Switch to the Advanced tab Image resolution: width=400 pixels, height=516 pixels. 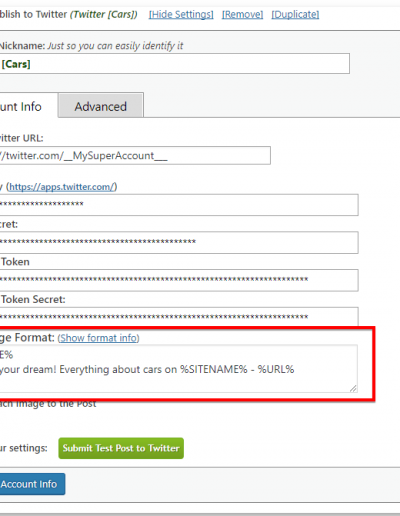tap(101, 106)
